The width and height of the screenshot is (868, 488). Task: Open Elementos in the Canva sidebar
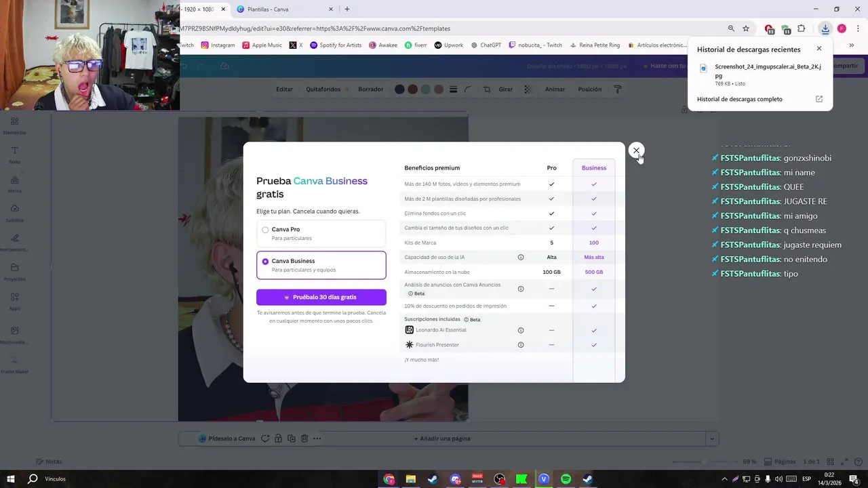tap(14, 125)
